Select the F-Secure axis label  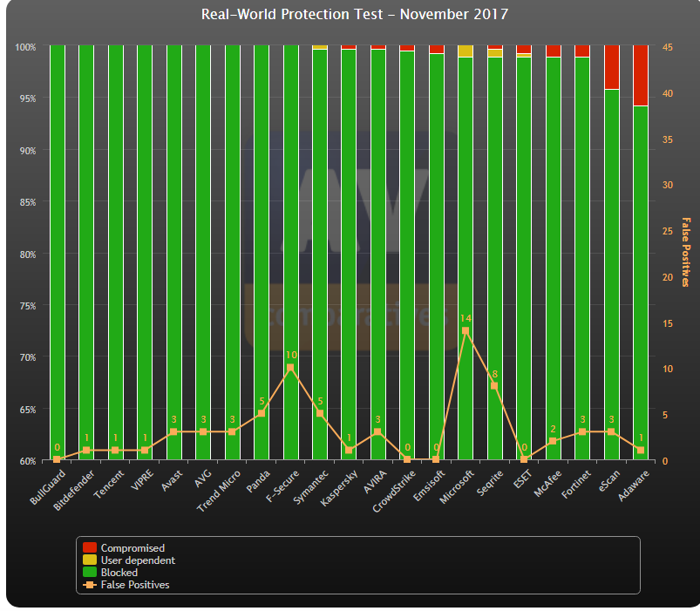click(282, 486)
